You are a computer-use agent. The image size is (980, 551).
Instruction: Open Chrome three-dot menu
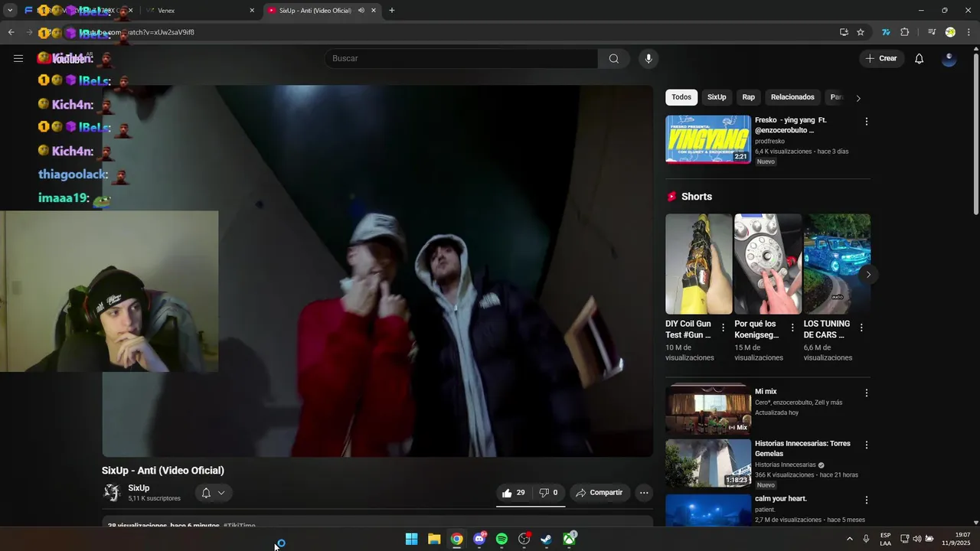point(969,32)
